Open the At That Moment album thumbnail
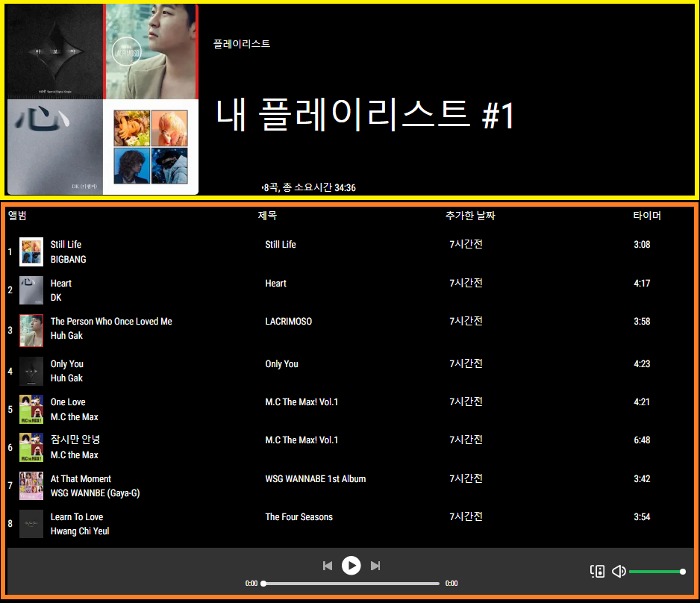This screenshot has width=700, height=603. [x=31, y=486]
